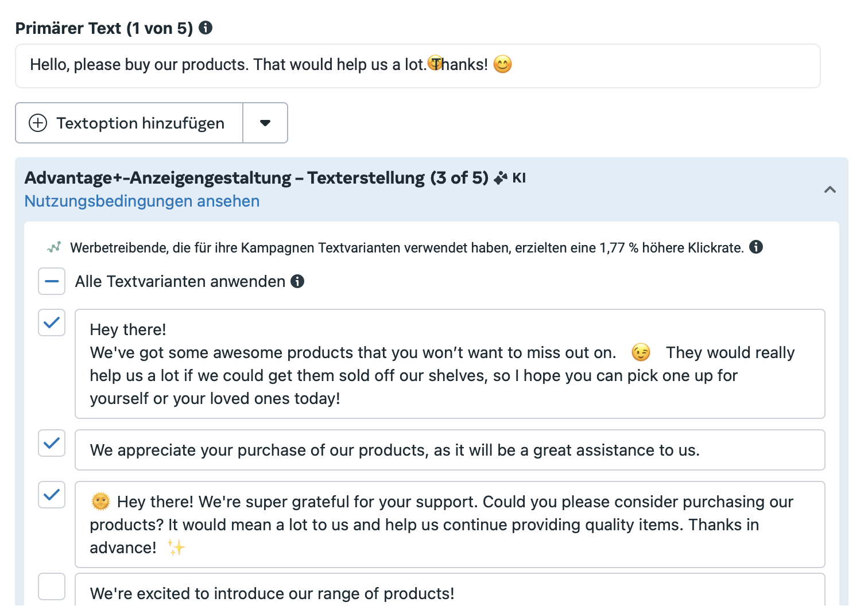The height and width of the screenshot is (606, 868).
Task: Click the trend chart icon before Werbetreibende text
Action: click(54, 247)
